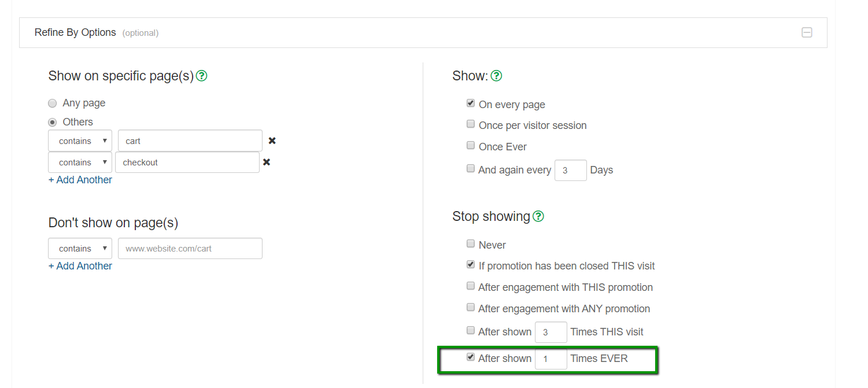Image resolution: width=868 pixels, height=388 pixels.
Task: Check the Once Ever option
Action: click(x=471, y=146)
